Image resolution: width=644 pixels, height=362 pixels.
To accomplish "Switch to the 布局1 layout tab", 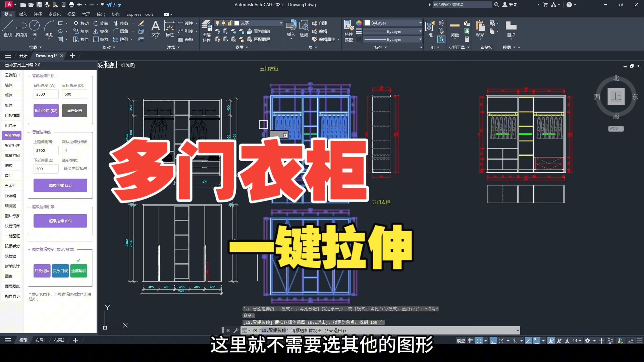I will [41, 340].
